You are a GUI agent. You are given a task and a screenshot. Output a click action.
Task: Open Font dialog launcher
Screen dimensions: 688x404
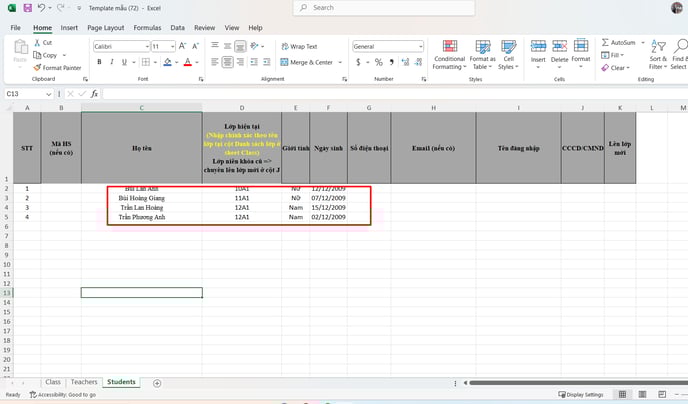click(x=201, y=79)
